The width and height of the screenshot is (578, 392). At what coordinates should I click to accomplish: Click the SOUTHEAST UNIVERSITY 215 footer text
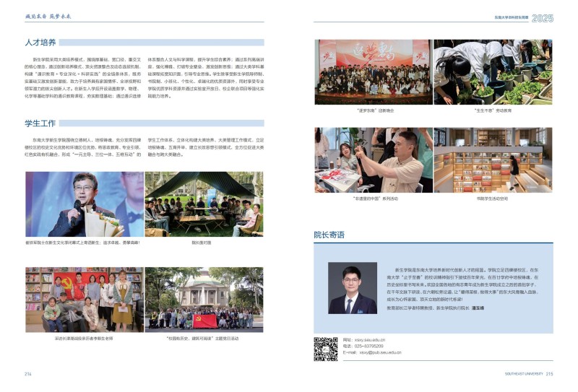tap(528, 374)
